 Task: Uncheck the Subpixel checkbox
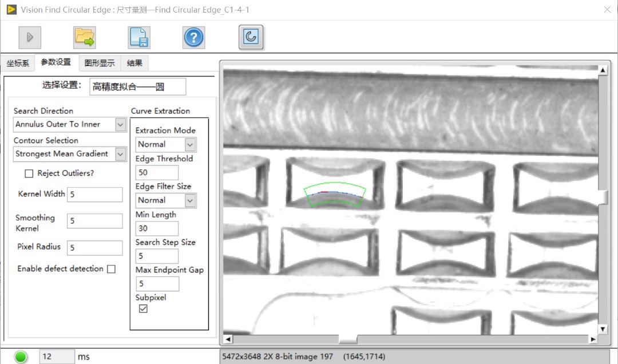point(143,309)
